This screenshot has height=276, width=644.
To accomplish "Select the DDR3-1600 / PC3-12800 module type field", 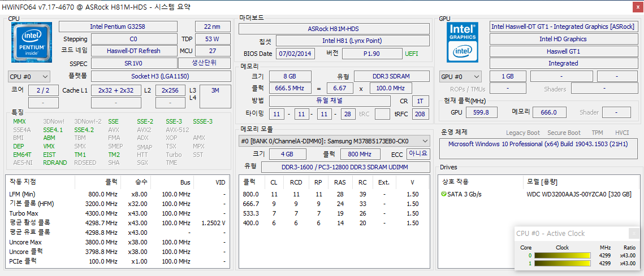I will pos(345,167).
